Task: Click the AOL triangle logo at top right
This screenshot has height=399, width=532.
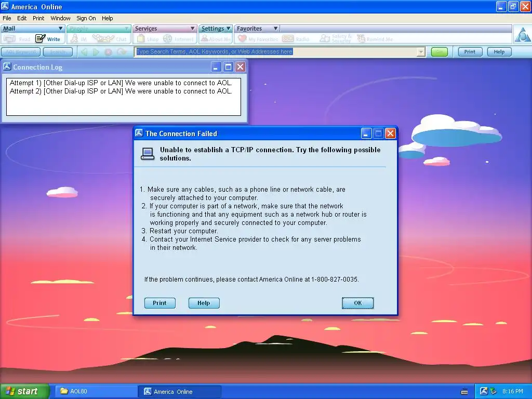Action: coord(523,34)
